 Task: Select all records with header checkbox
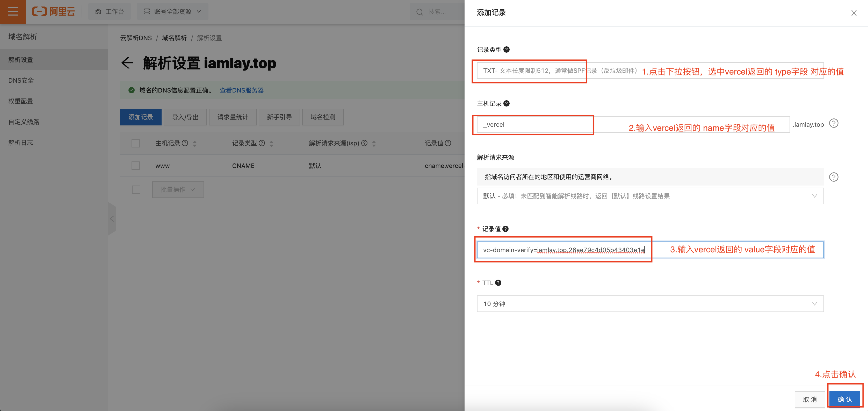[135, 143]
